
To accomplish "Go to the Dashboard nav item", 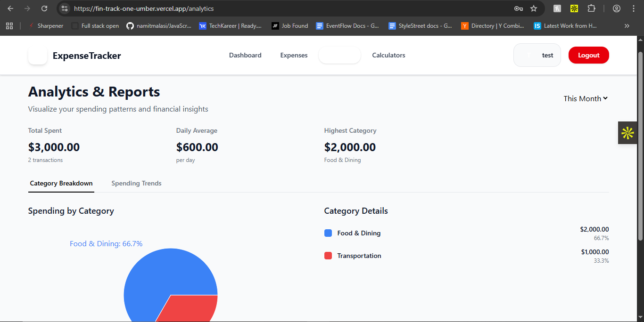I will point(245,55).
